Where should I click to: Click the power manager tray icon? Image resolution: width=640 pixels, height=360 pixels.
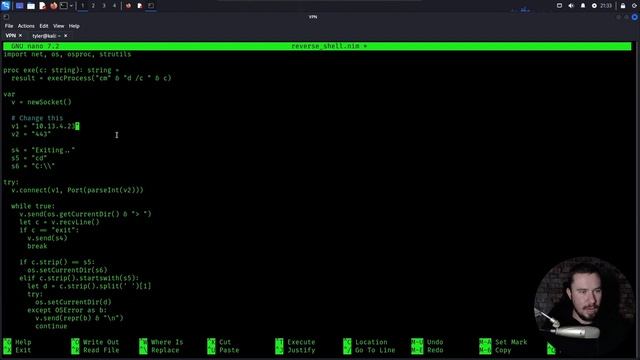pyautogui.click(x=594, y=6)
